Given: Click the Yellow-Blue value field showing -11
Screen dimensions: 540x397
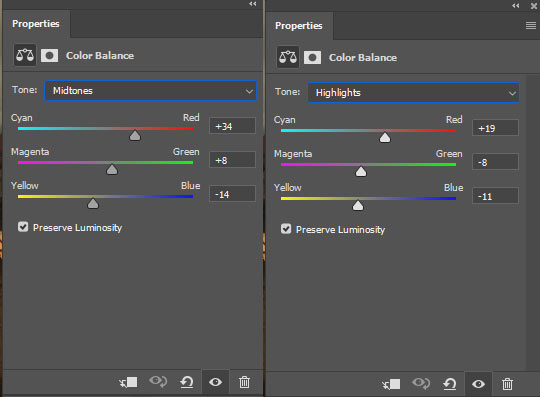Looking at the screenshot, I should point(495,196).
